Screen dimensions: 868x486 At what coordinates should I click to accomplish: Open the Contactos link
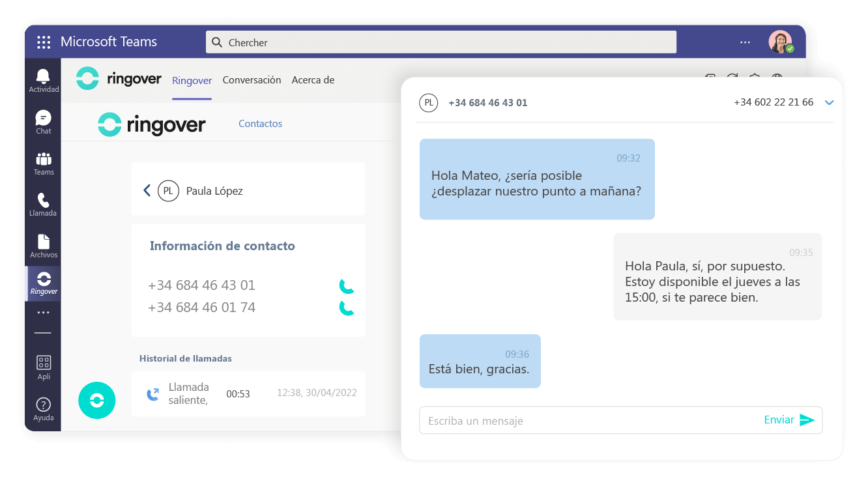(260, 123)
